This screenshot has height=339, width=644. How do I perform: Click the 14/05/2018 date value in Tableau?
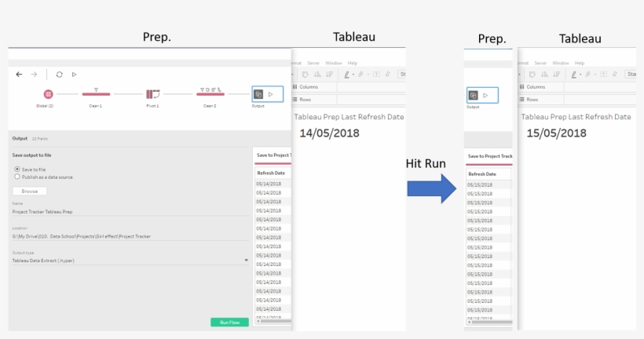(329, 133)
